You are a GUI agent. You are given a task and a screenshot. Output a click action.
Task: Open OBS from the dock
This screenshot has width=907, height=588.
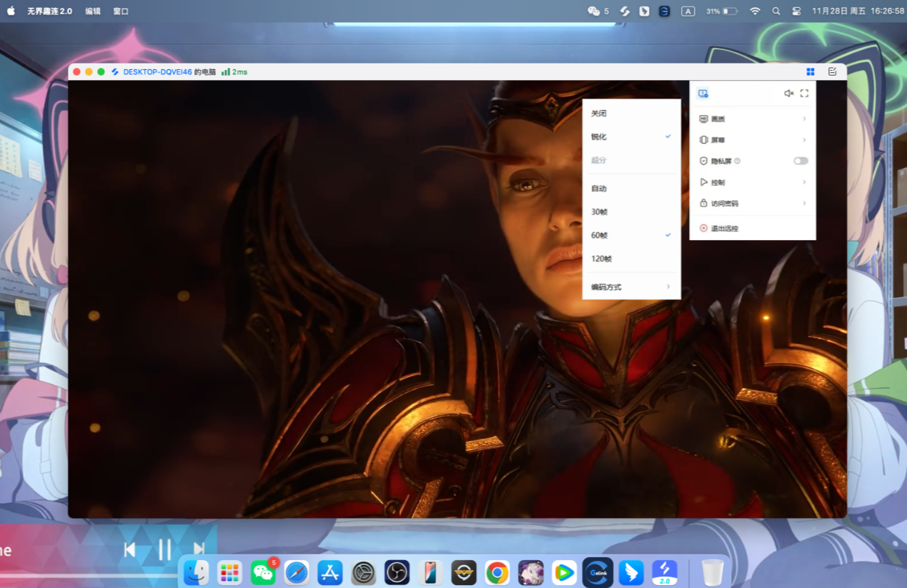[x=397, y=572]
